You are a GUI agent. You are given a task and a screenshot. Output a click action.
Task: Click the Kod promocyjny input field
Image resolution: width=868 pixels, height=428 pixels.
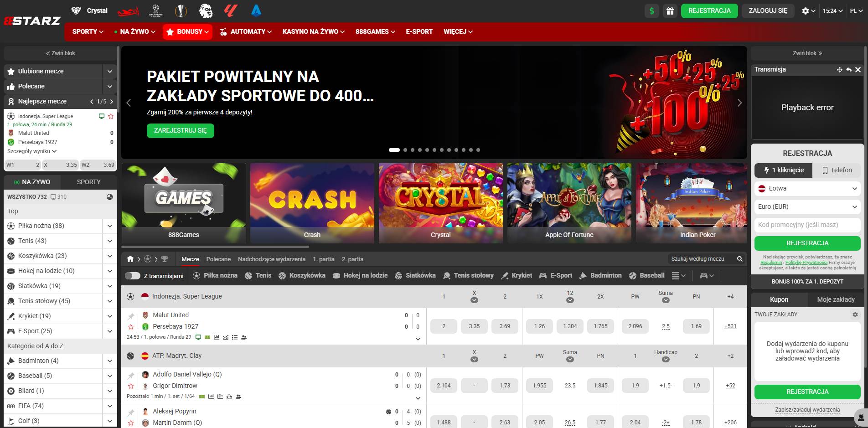[807, 225]
